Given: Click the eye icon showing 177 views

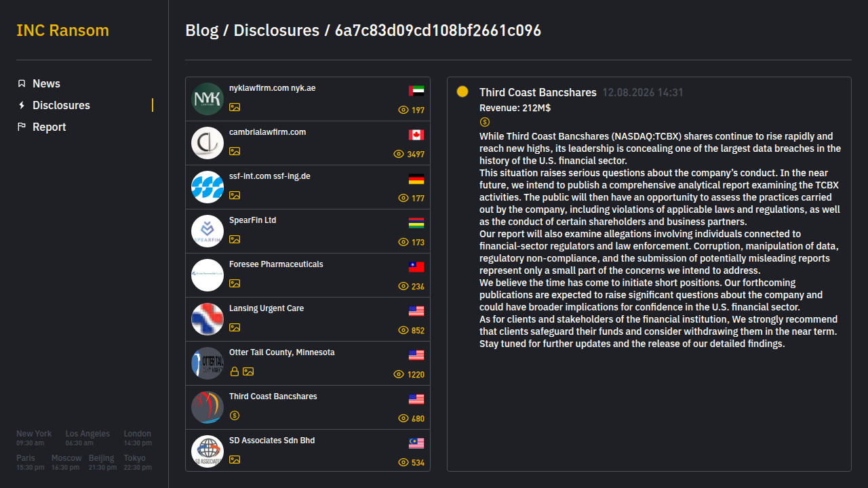Looking at the screenshot, I should click(403, 198).
